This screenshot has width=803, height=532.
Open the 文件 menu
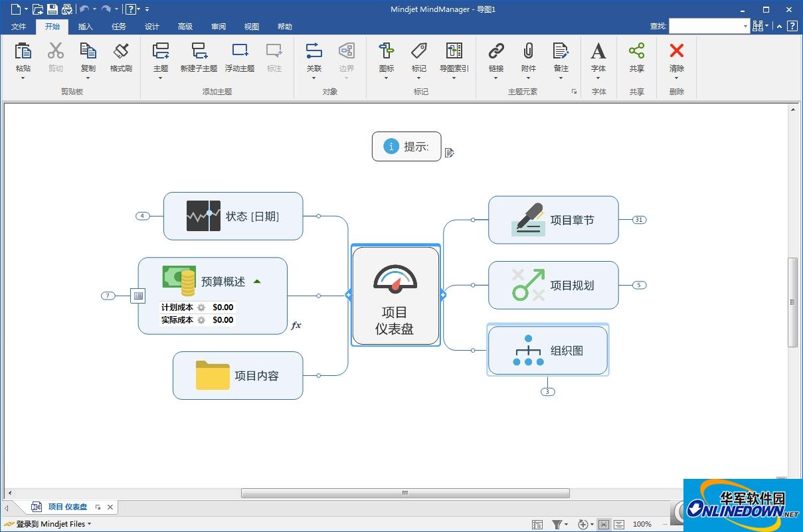coord(19,27)
